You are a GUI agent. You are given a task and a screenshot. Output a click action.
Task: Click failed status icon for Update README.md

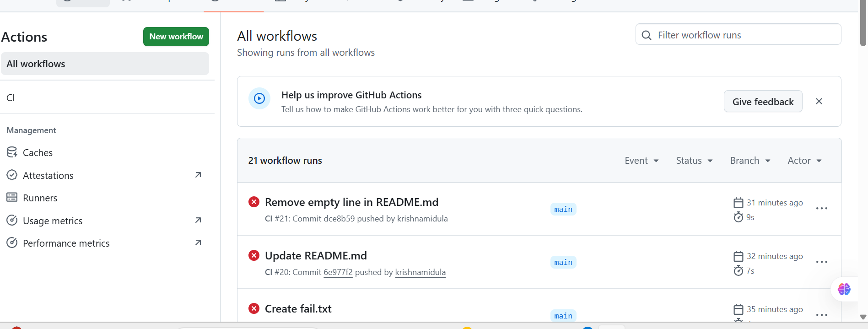pyautogui.click(x=254, y=255)
